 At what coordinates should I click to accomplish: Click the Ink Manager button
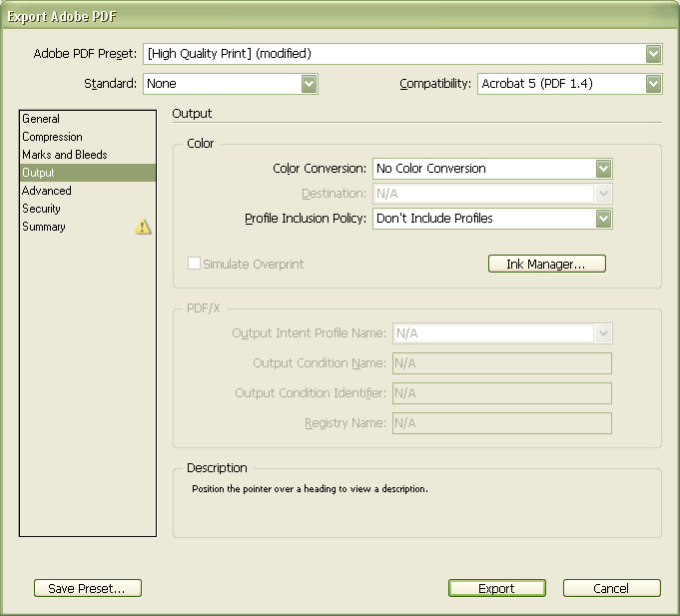click(547, 264)
